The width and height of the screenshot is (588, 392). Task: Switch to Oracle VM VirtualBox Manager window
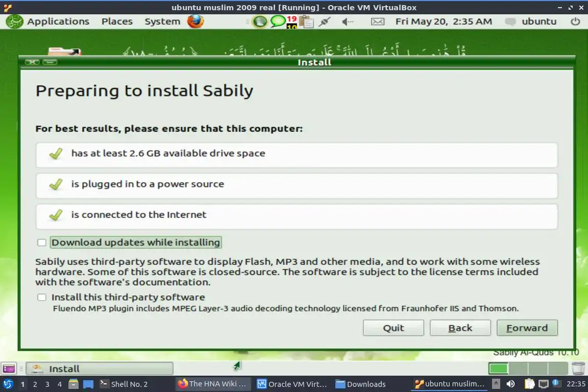click(x=292, y=384)
